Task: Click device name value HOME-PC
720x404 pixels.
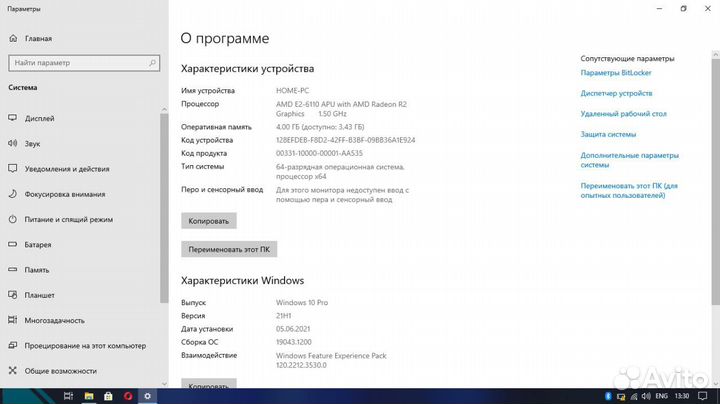Action: 292,91
